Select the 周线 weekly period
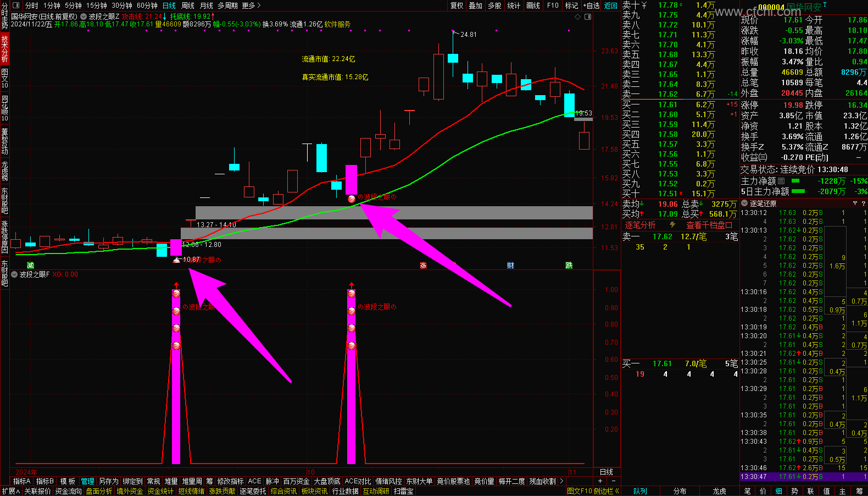This screenshot has width=868, height=496. coord(188,5)
